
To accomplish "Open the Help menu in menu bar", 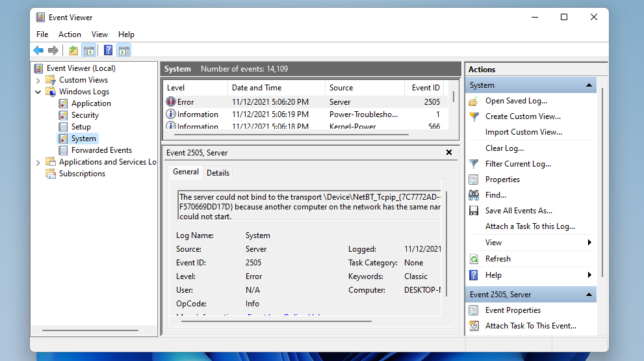I will pos(127,34).
